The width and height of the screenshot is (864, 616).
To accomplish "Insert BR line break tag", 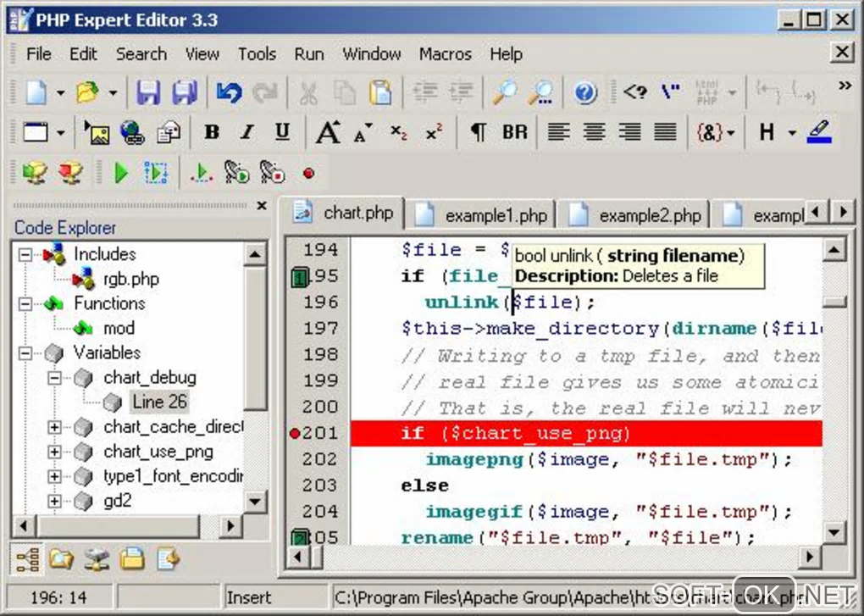I will (515, 132).
